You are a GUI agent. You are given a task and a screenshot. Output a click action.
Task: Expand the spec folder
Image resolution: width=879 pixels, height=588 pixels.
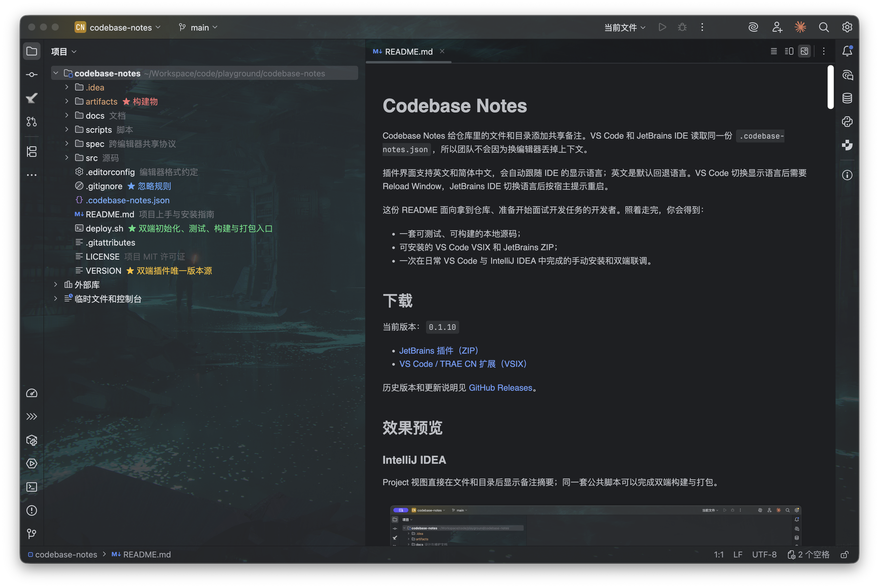pos(67,144)
